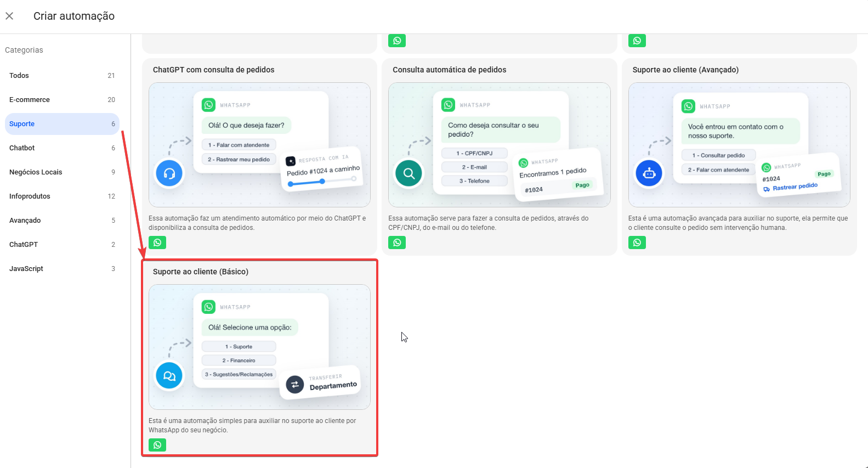This screenshot has width=868, height=468.
Task: Select the Todos category
Action: [62, 76]
